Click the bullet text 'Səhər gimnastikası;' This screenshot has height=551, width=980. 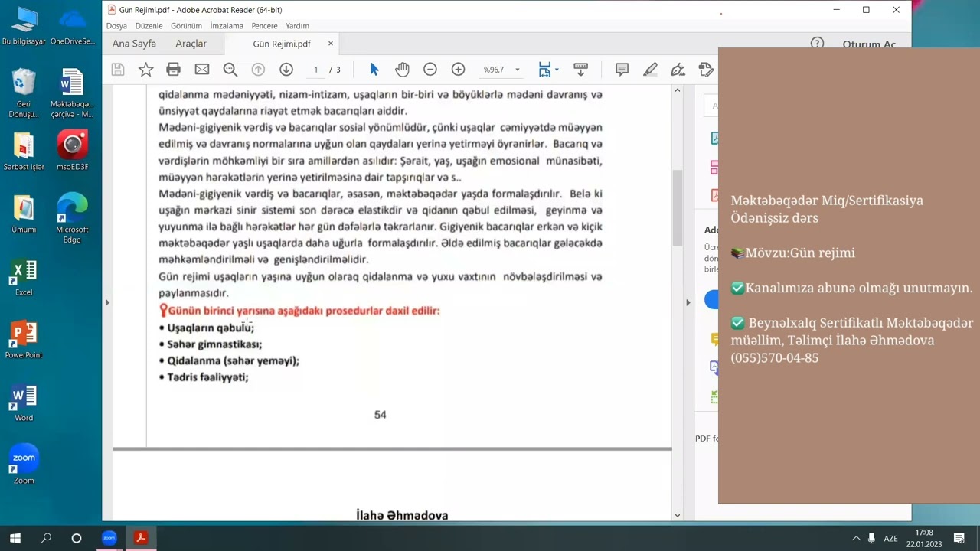pyautogui.click(x=214, y=344)
